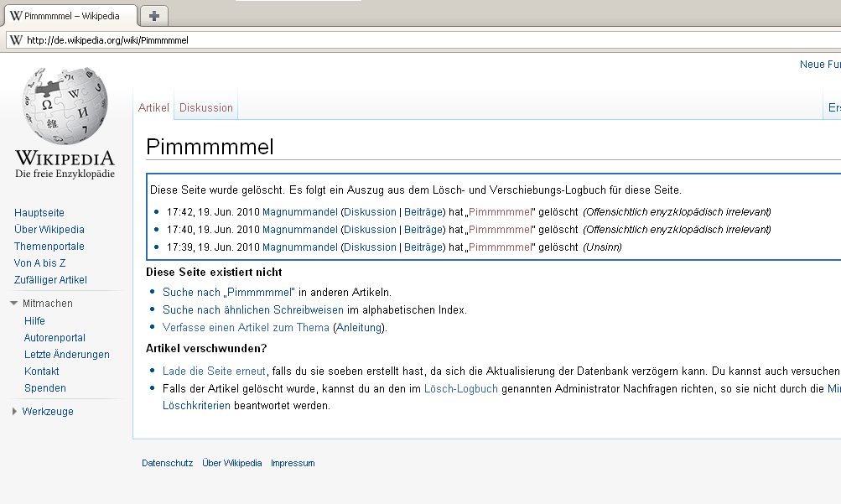Expand the Werkzeuge sidebar section
Screen dimensions: 841x504
click(14, 412)
